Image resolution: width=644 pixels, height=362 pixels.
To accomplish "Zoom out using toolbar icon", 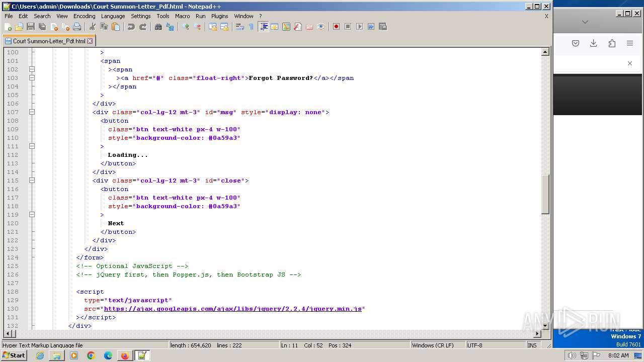I will click(x=197, y=27).
